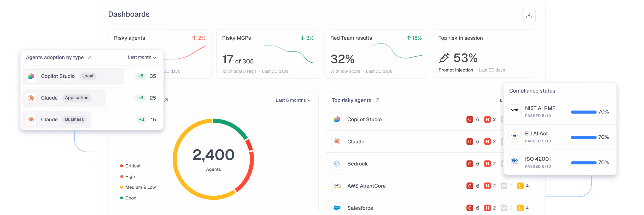Screen dimensions: 644x215
Task: Toggle the Medium & Low legend item
Action: (x=138, y=187)
